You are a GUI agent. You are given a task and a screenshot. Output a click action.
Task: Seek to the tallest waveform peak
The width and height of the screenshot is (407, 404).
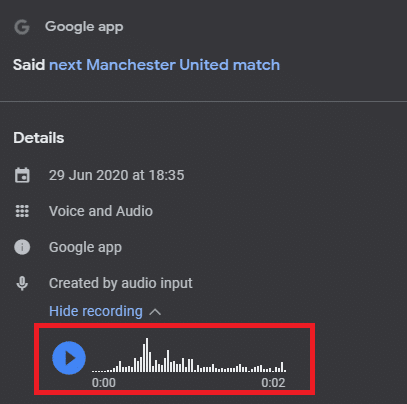(147, 355)
